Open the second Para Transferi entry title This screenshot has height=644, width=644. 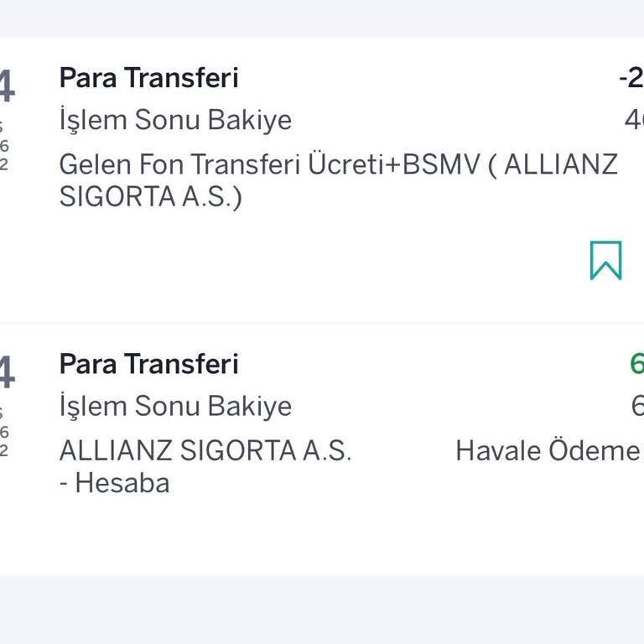click(x=148, y=364)
